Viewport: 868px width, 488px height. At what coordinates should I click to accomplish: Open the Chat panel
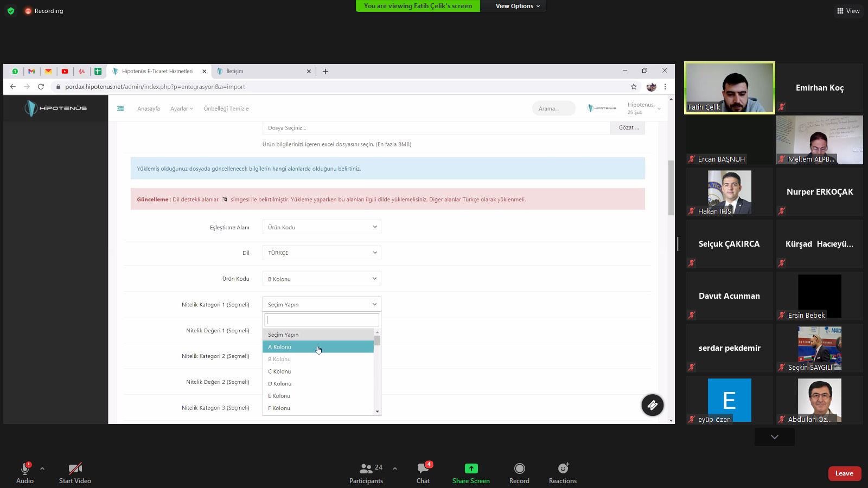point(423,469)
